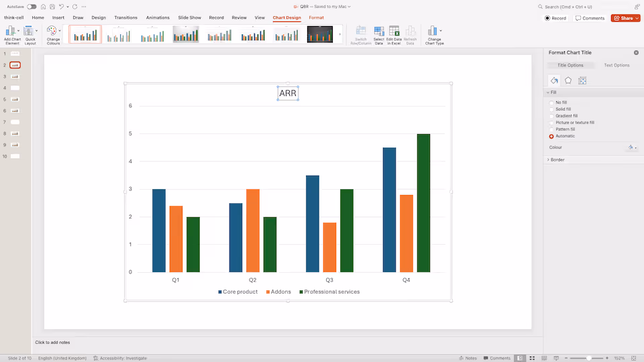Open the Change Colours palette
The width and height of the screenshot is (644, 362).
(x=53, y=35)
